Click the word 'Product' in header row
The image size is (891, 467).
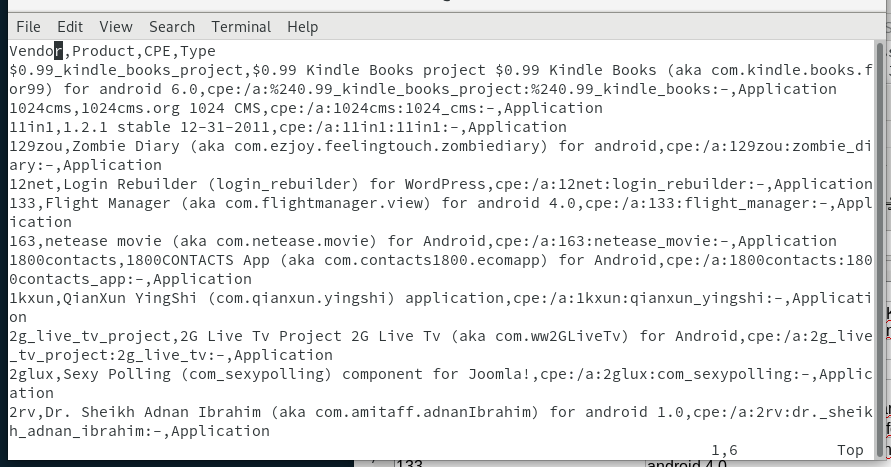pos(103,51)
